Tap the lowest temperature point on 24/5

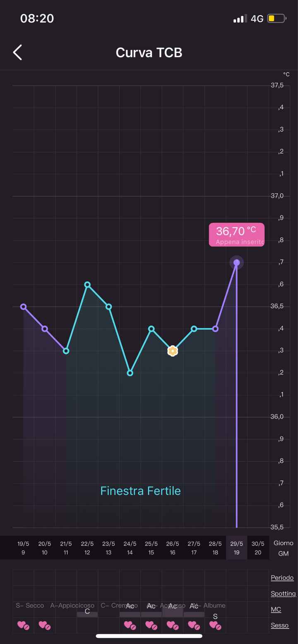click(130, 373)
